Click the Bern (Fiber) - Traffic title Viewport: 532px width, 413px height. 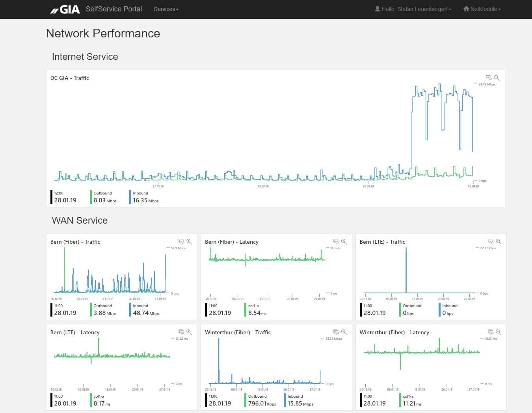[x=75, y=242]
